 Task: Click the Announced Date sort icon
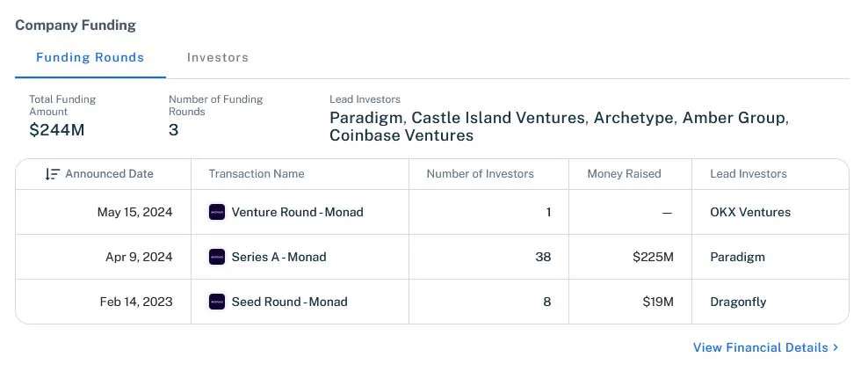click(x=52, y=174)
